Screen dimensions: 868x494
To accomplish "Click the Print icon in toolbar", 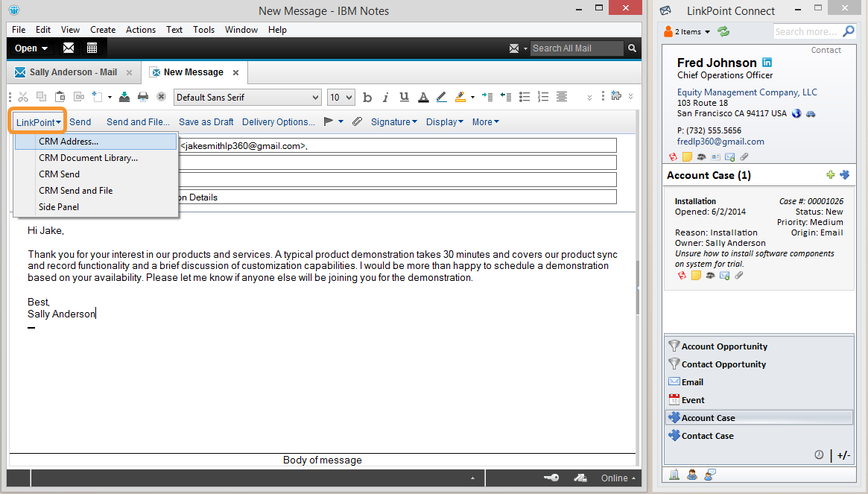I will tap(143, 97).
